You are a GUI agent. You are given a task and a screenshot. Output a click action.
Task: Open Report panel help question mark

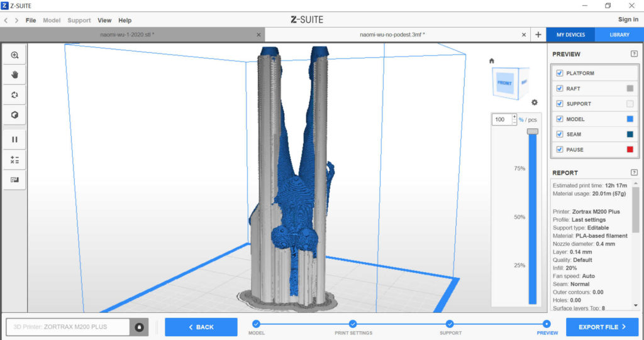pyautogui.click(x=634, y=172)
